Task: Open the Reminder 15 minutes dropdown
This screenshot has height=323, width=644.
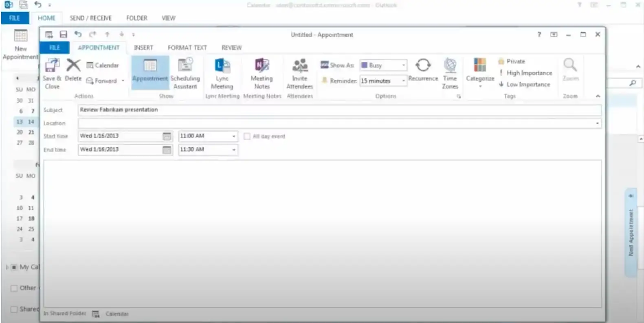Action: tap(403, 81)
